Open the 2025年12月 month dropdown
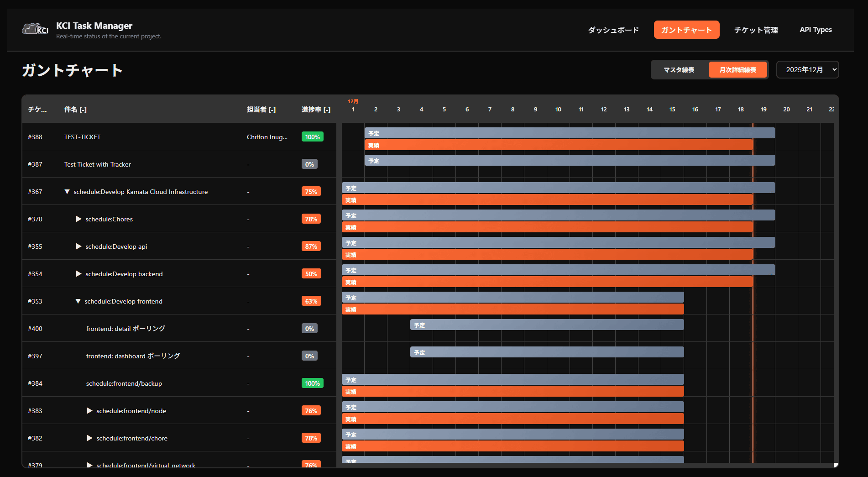 pos(807,70)
